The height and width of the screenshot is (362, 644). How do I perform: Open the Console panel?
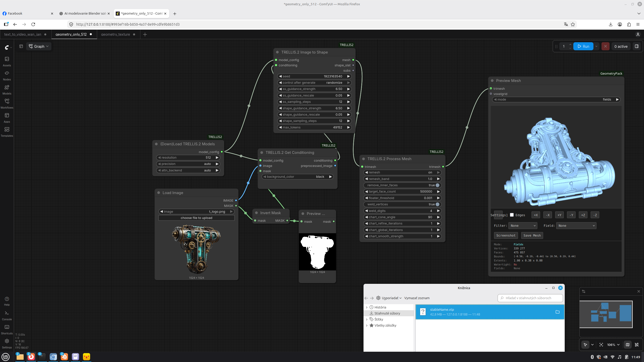(7, 315)
